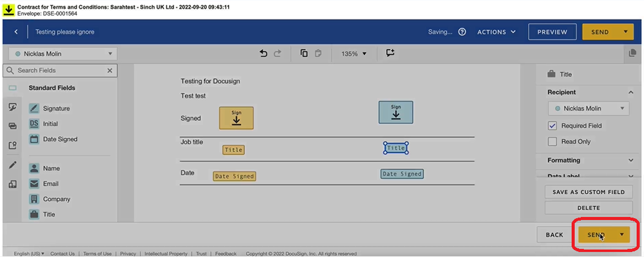Open the recipient document sidebar icon
The width and height of the screenshot is (644, 257).
(x=12, y=145)
